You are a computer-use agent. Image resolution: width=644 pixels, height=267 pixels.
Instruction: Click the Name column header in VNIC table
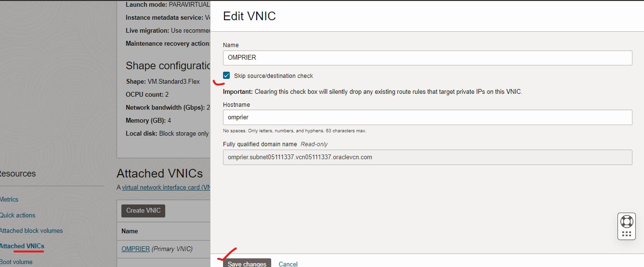click(130, 231)
